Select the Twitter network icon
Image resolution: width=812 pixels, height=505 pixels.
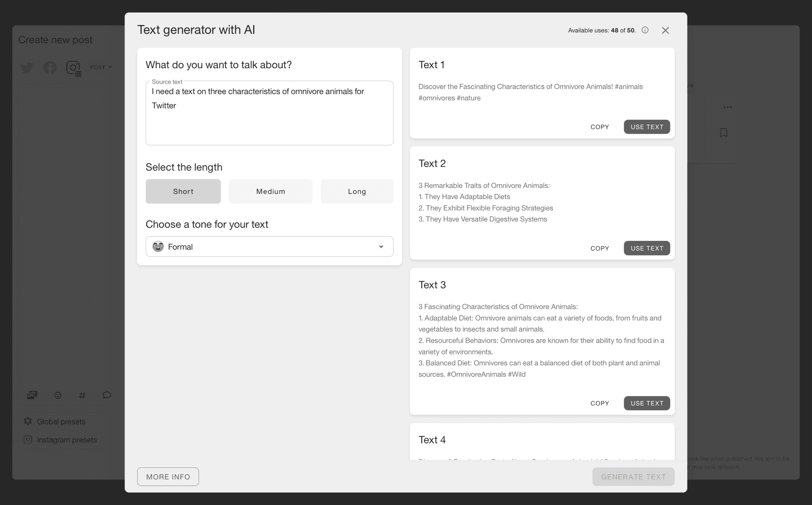27,67
